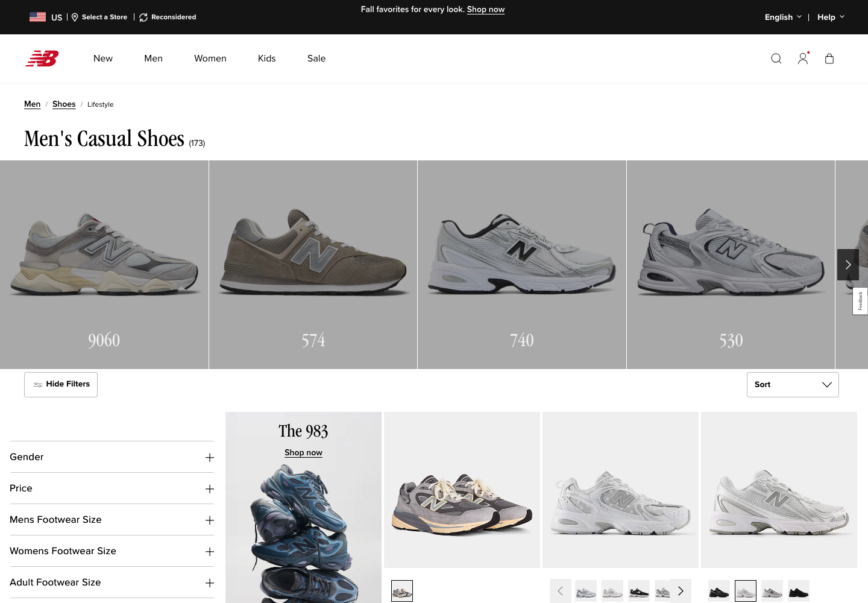Open the Men menu
This screenshot has width=868, height=603.
(153, 58)
